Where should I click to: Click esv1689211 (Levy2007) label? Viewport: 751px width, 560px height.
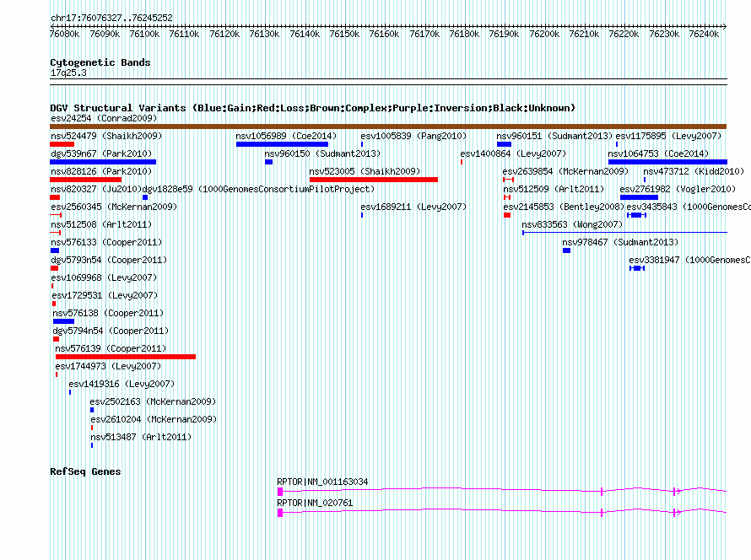413,207
